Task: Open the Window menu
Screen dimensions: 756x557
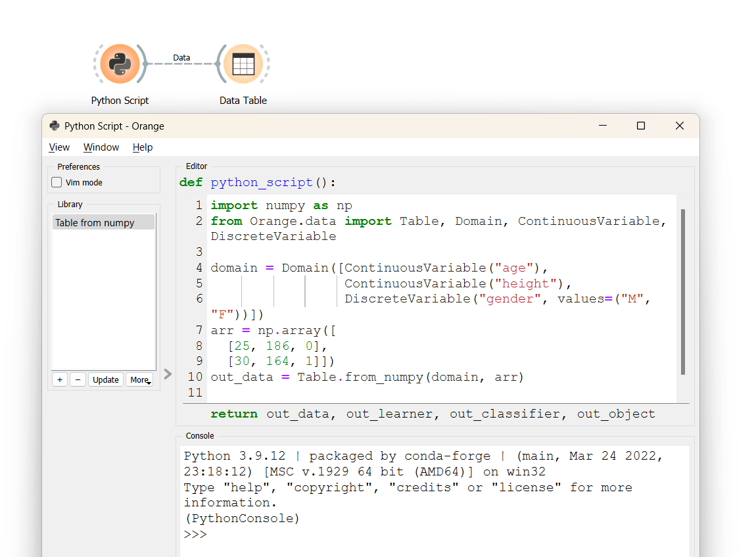Action: (x=101, y=147)
